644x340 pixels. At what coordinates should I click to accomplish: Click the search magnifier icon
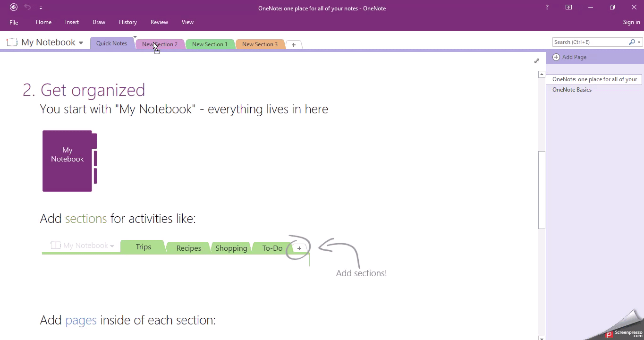coord(632,42)
